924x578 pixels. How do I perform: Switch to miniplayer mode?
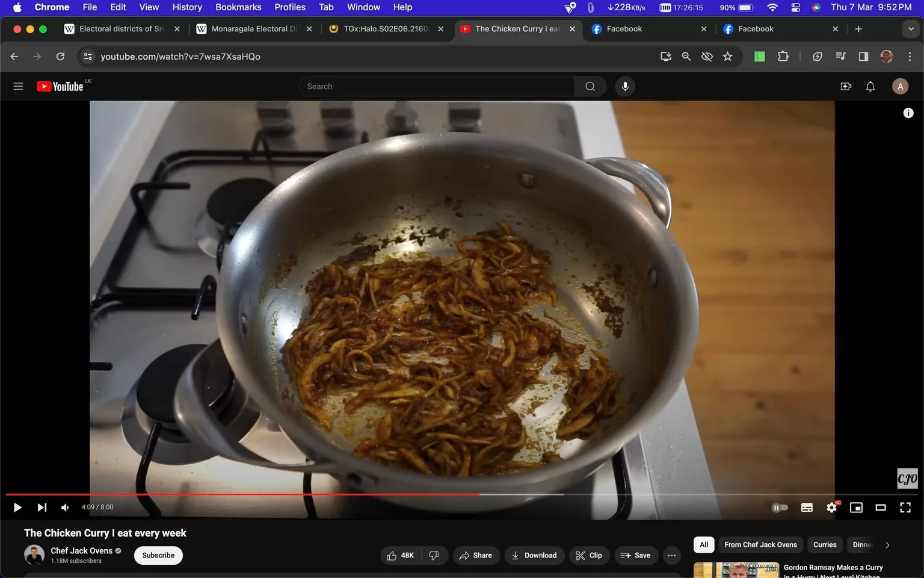[856, 507]
